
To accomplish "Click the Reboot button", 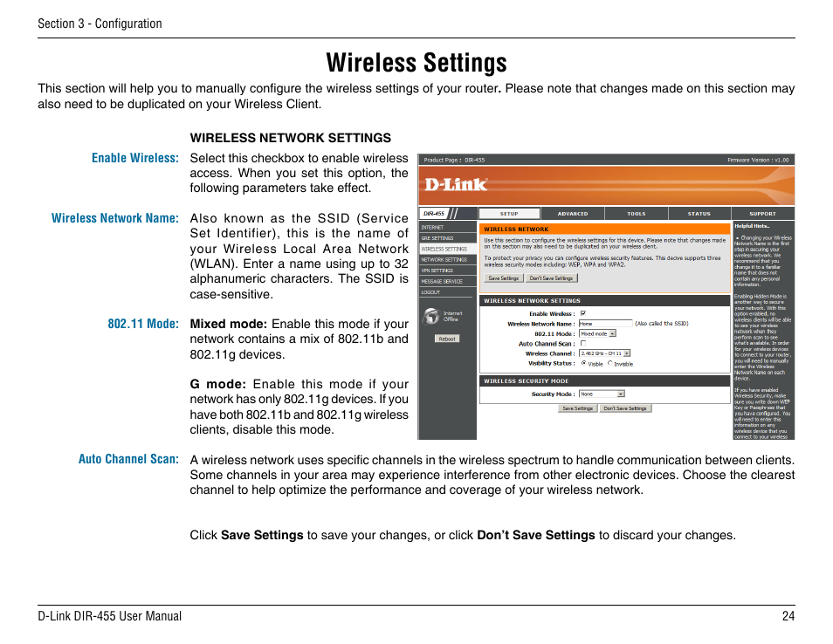I will point(447,339).
